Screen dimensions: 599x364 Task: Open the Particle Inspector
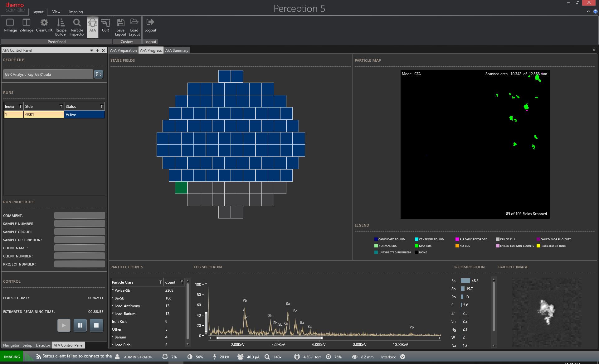77,27
